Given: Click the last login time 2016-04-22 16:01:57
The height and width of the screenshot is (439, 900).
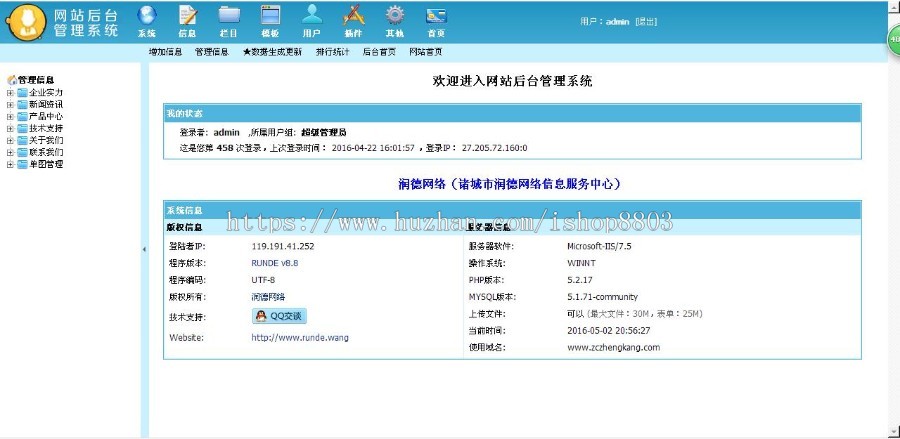Looking at the screenshot, I should point(373,148).
